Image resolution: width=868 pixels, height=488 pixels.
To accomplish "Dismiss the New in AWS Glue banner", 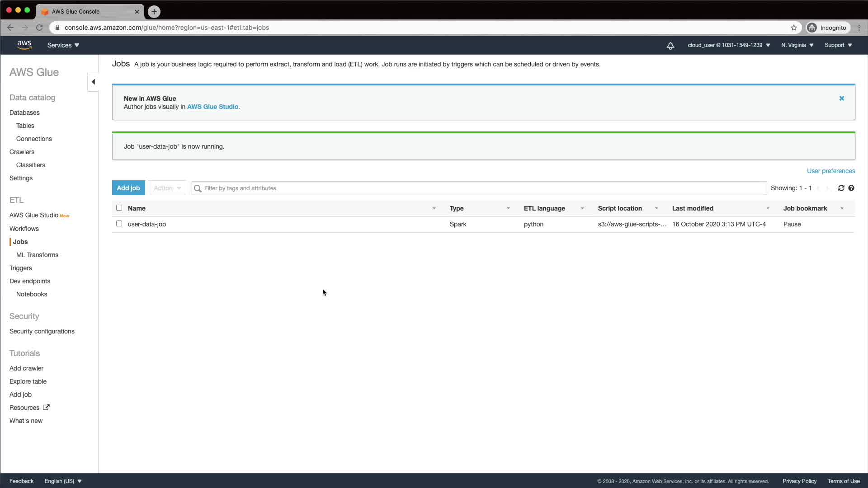I will click(x=841, y=98).
